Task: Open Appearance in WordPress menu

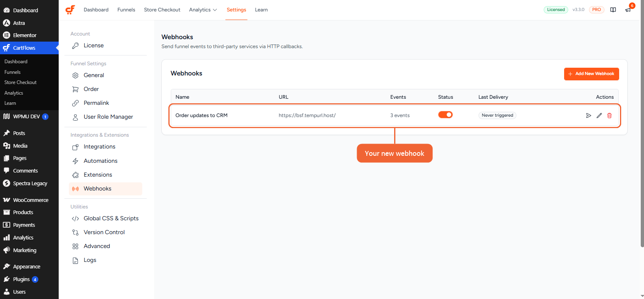Action: 29,267
